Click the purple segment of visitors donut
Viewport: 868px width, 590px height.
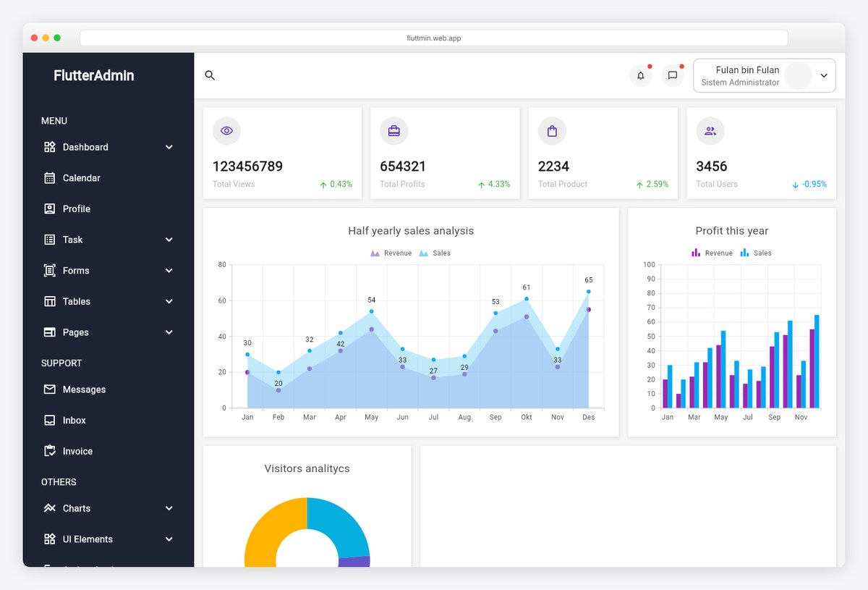click(354, 562)
